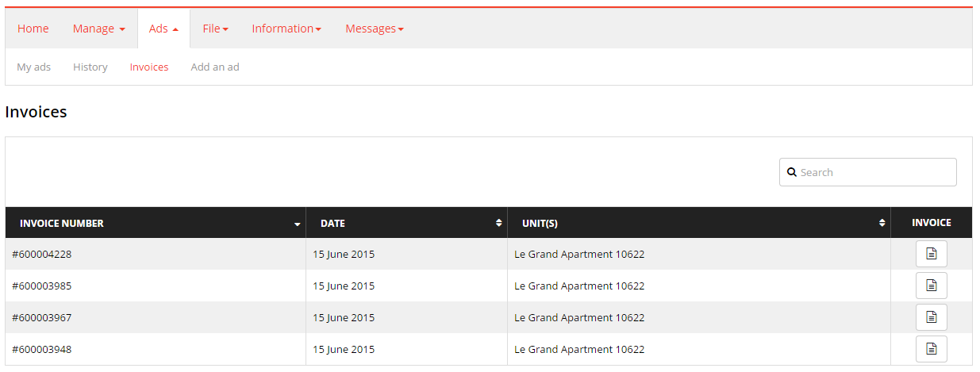The height and width of the screenshot is (372, 980).
Task: Select invoice number #600003985 text
Action: point(42,286)
